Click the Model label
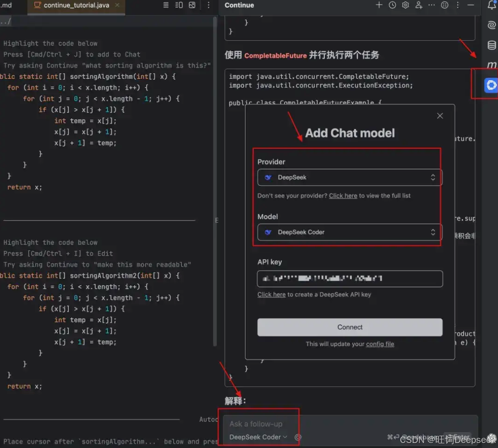 click(268, 216)
